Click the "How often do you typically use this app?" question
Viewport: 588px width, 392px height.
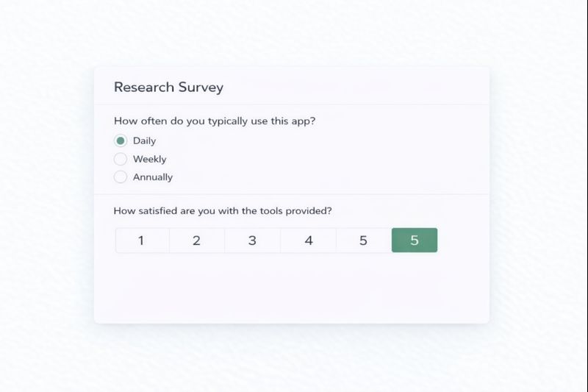[x=215, y=121]
